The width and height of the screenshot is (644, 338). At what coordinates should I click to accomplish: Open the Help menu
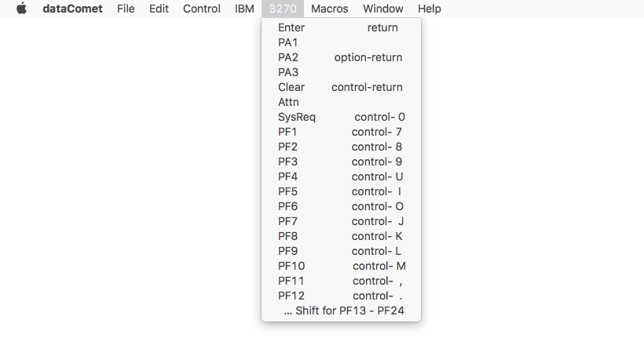coord(429,9)
